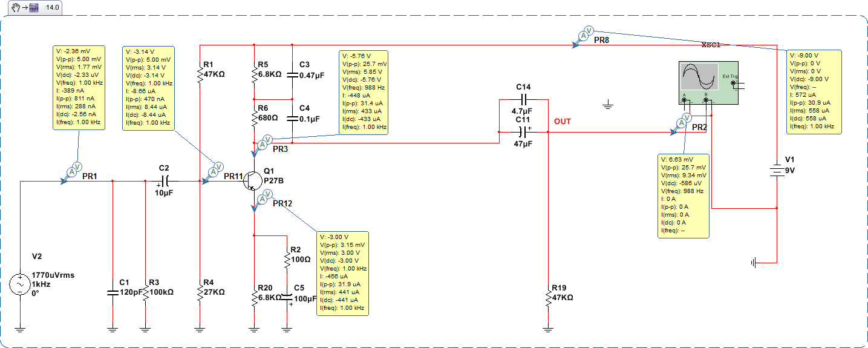
Task: Select the PR8 probe marker
Action: tap(582, 36)
